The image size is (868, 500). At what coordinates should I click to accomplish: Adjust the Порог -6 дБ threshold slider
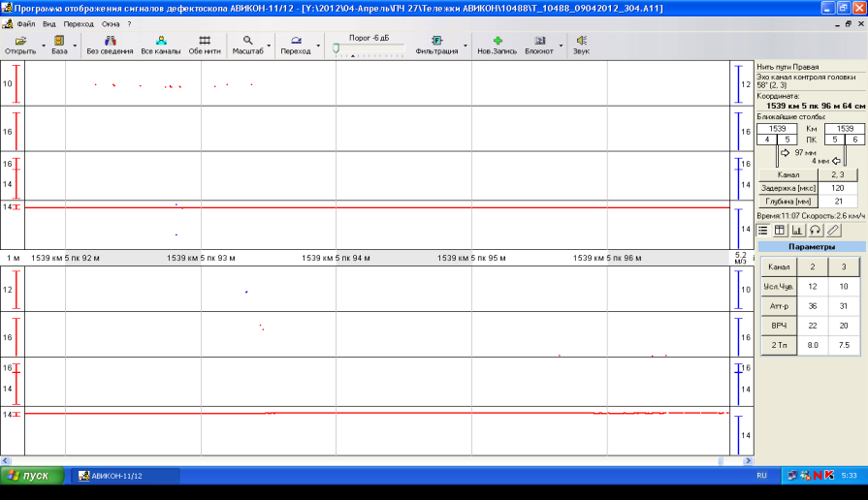pos(337,47)
